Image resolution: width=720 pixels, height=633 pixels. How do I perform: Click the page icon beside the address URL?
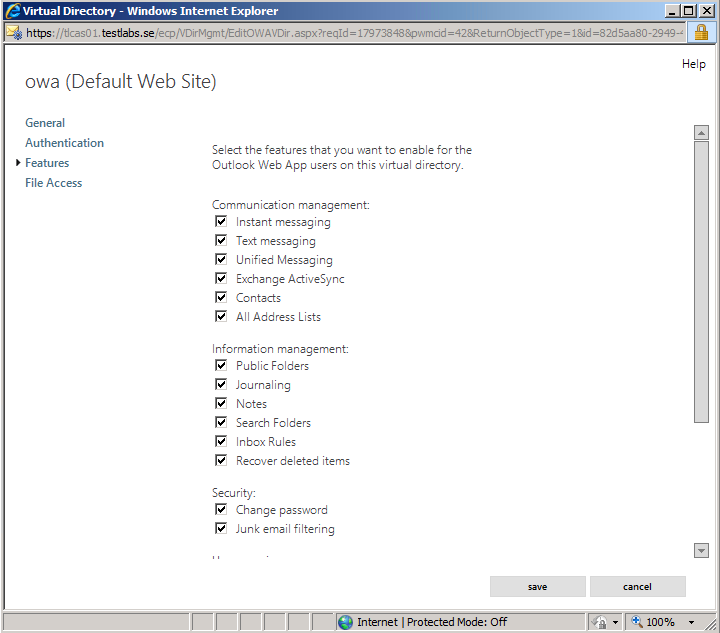pyautogui.click(x=14, y=33)
